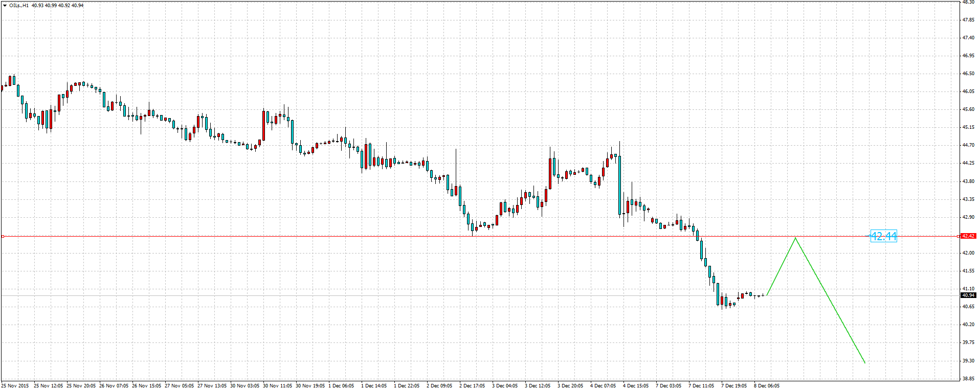980x390 pixels.
Task: Click the bottom end of green projection line
Action: (x=865, y=363)
